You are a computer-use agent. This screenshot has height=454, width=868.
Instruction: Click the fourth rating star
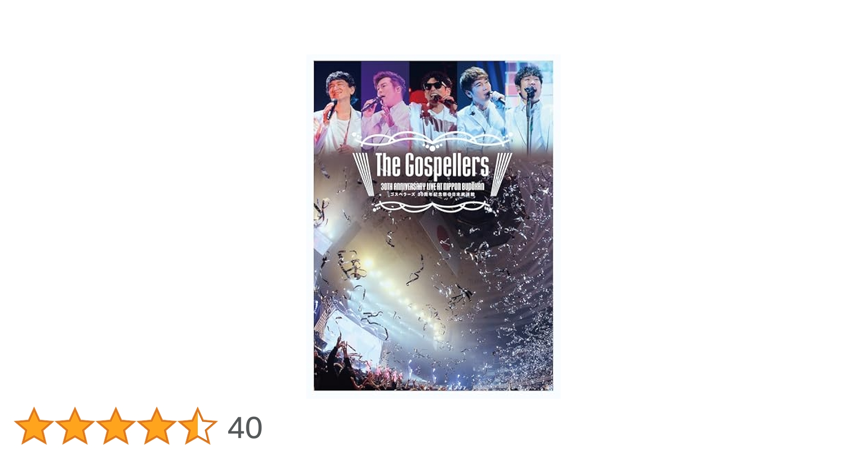click(157, 426)
